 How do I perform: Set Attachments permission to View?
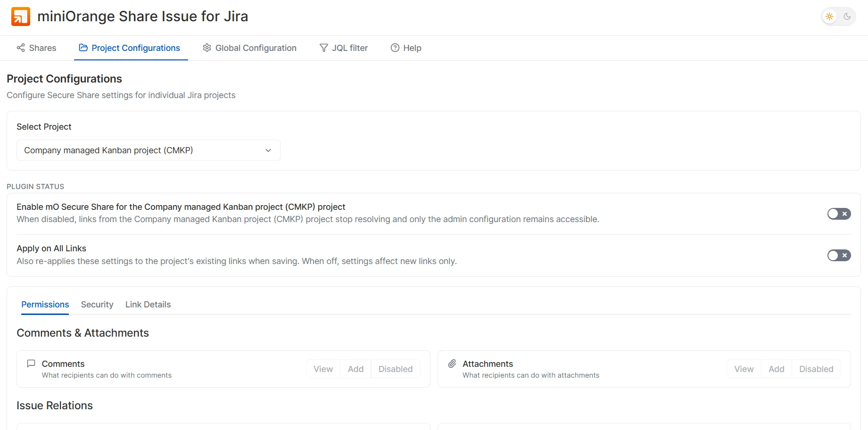click(744, 369)
